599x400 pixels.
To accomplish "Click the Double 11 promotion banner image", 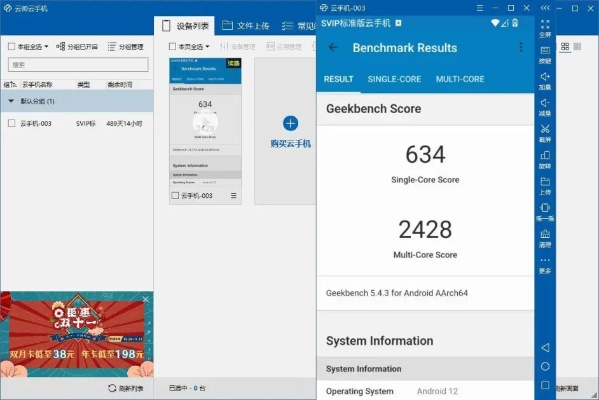I will click(x=77, y=334).
